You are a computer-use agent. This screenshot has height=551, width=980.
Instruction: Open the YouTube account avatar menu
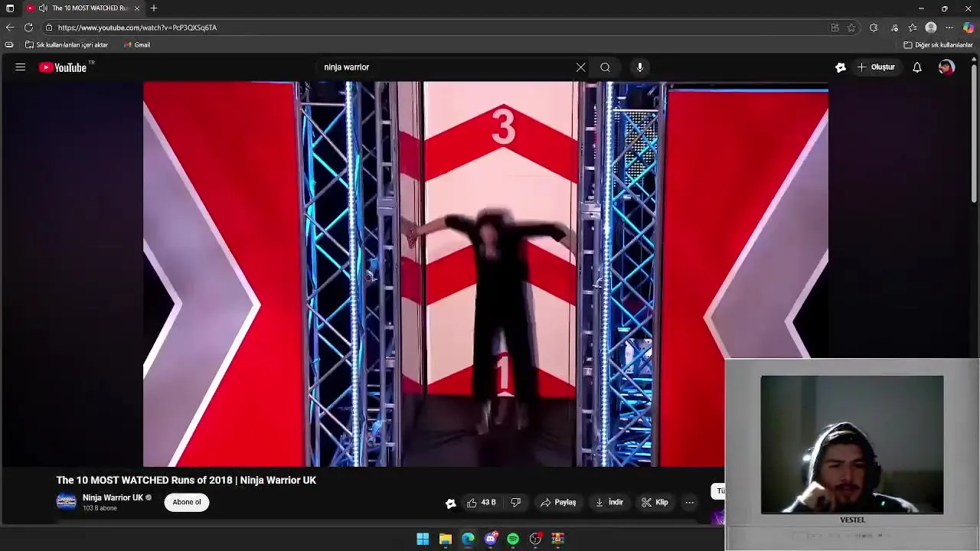946,67
